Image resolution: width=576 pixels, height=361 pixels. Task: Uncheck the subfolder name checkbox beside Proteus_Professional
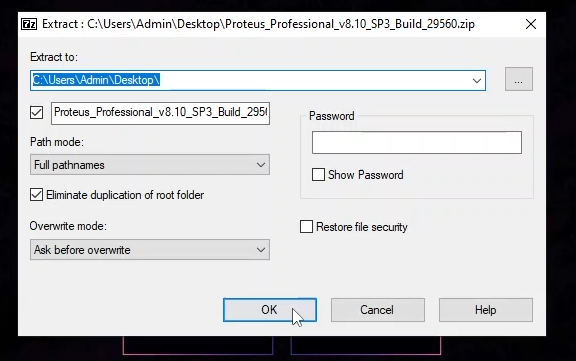tap(36, 112)
